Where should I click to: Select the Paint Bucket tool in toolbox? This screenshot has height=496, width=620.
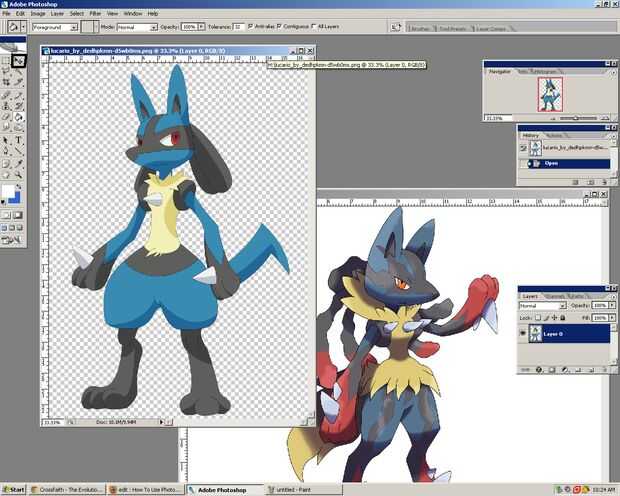[18, 117]
